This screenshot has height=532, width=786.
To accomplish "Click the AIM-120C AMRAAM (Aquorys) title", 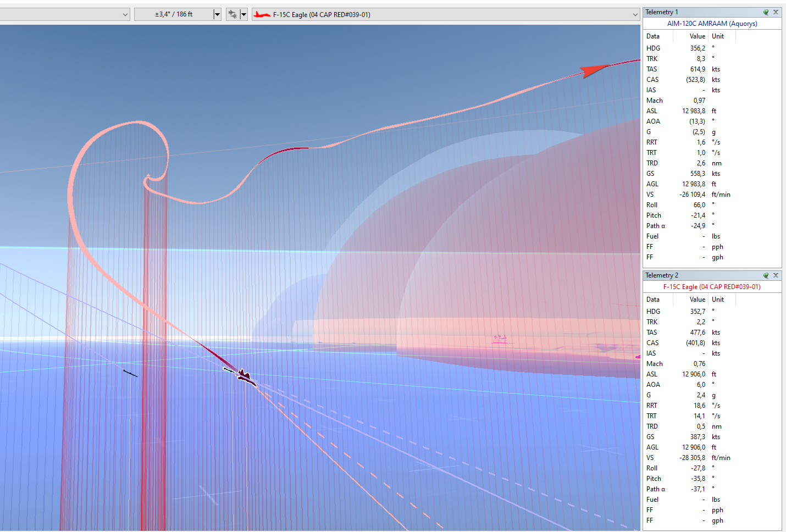I will tap(712, 24).
